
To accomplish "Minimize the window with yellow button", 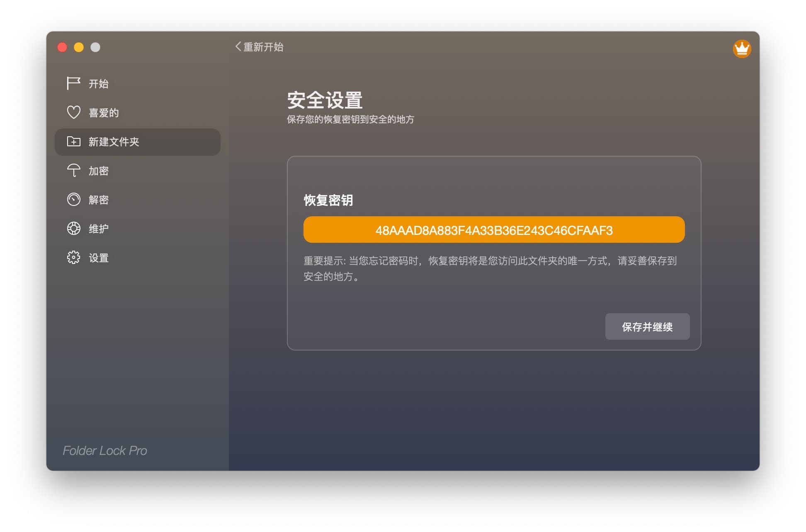I will [79, 47].
